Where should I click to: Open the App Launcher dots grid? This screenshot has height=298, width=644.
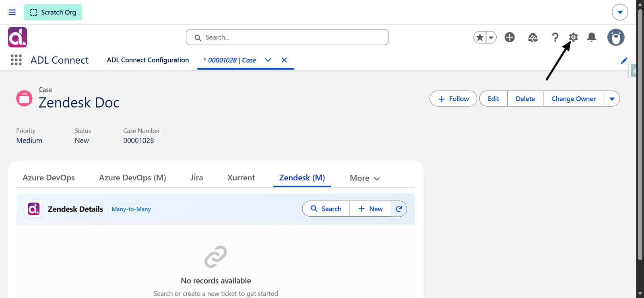pos(16,60)
